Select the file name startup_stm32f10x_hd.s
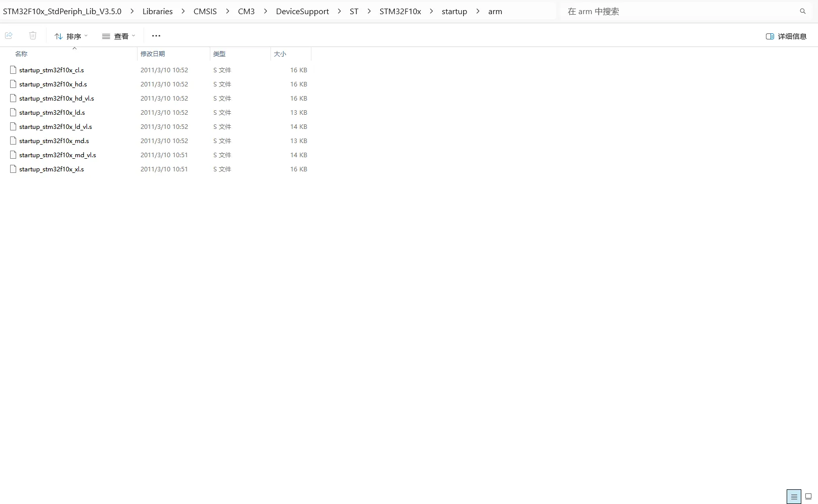818x504 pixels. pos(53,84)
